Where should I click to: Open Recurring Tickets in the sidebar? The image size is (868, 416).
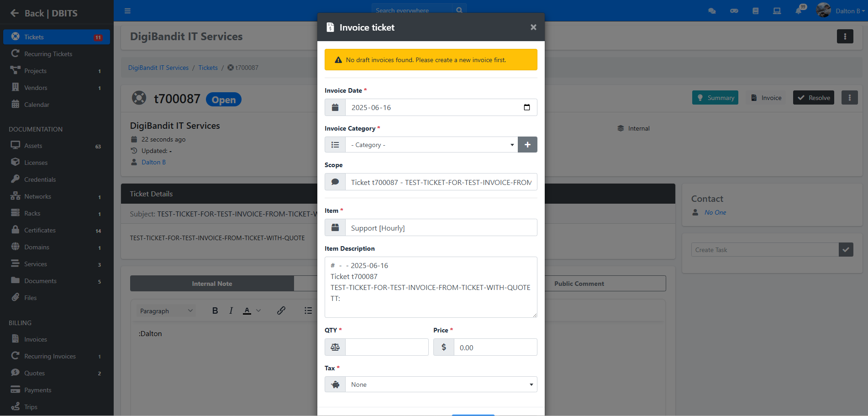click(x=57, y=54)
